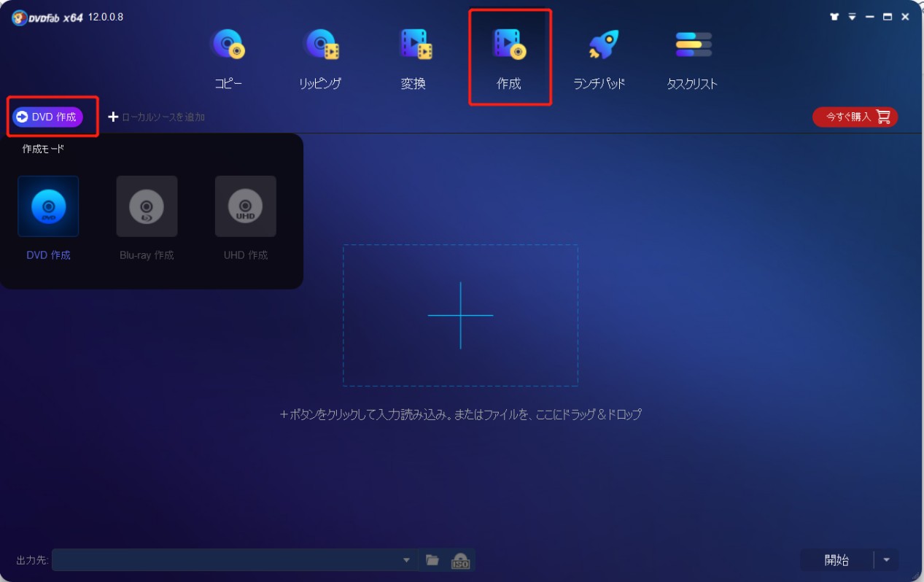Minimize the DVDFab window
Screen dimensions: 924x582
[x=870, y=17]
